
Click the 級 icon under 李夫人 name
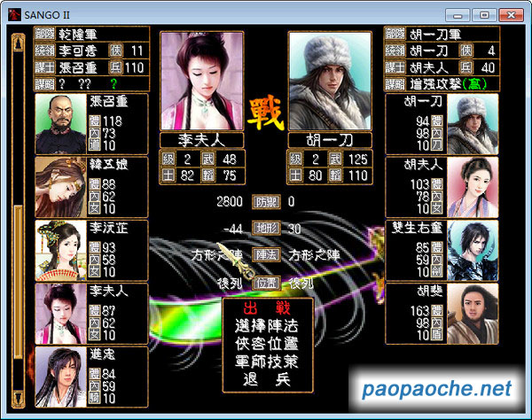click(x=168, y=159)
